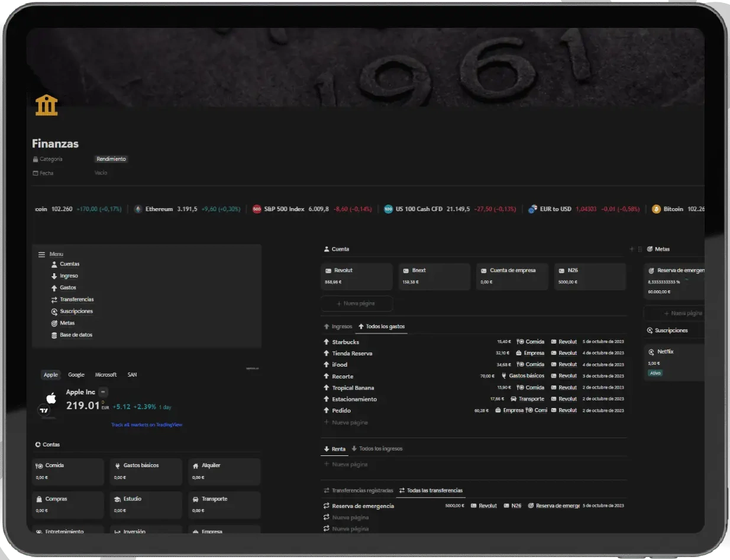Click the Suscripciones section header icon

tap(650, 331)
